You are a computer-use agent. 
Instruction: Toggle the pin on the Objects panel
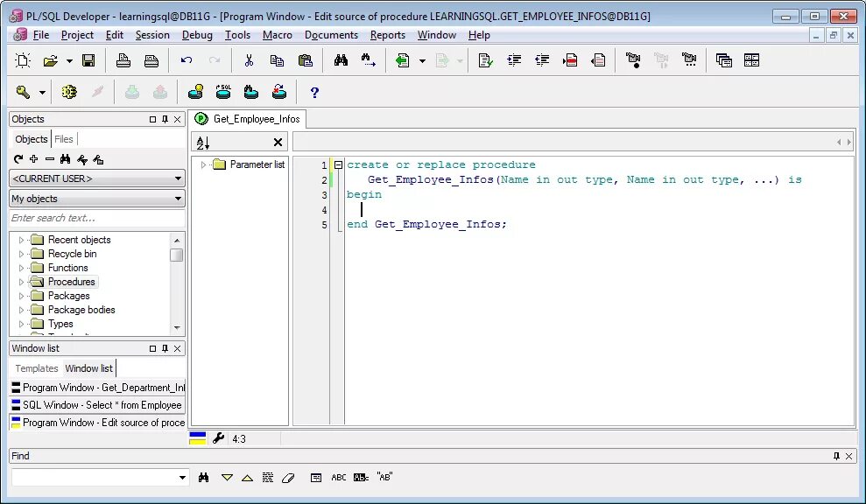click(x=165, y=119)
